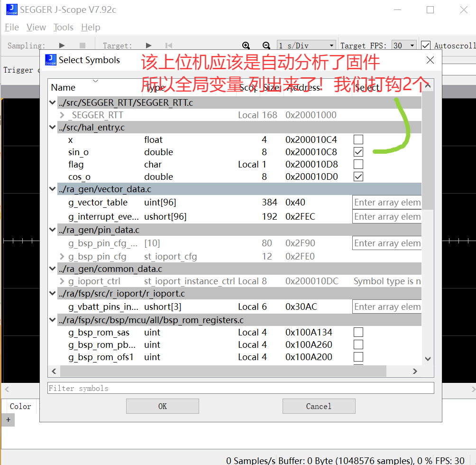The width and height of the screenshot is (476, 465).
Task: Zoom out on the time axis
Action: (x=266, y=46)
